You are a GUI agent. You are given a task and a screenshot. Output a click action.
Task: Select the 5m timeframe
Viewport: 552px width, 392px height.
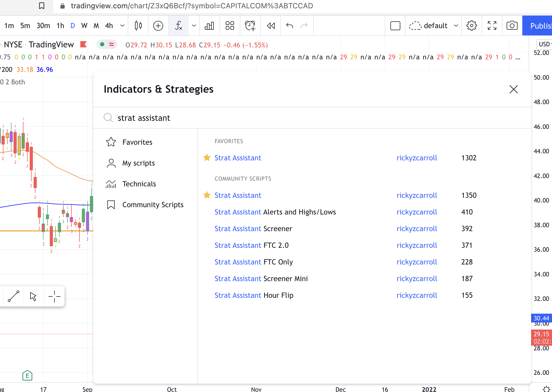(x=25, y=26)
